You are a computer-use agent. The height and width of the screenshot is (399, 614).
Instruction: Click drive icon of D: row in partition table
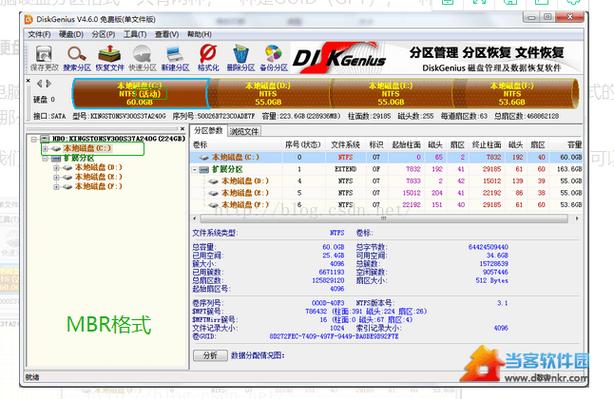[213, 181]
